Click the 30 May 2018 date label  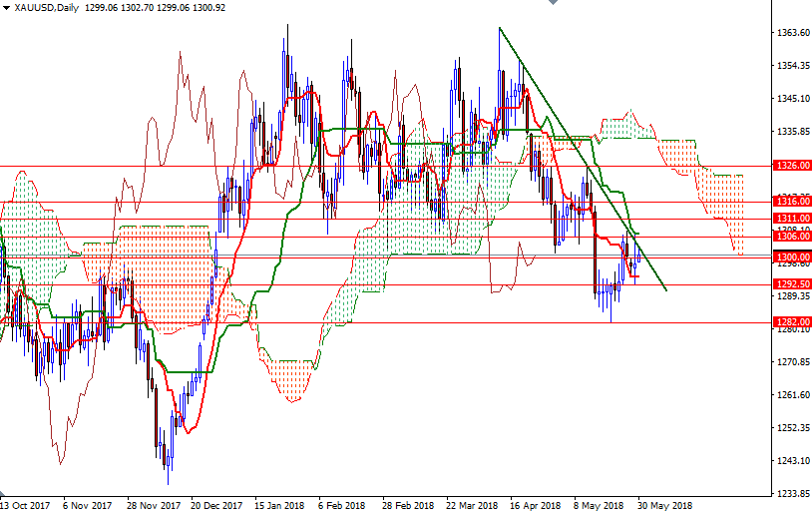tap(663, 506)
